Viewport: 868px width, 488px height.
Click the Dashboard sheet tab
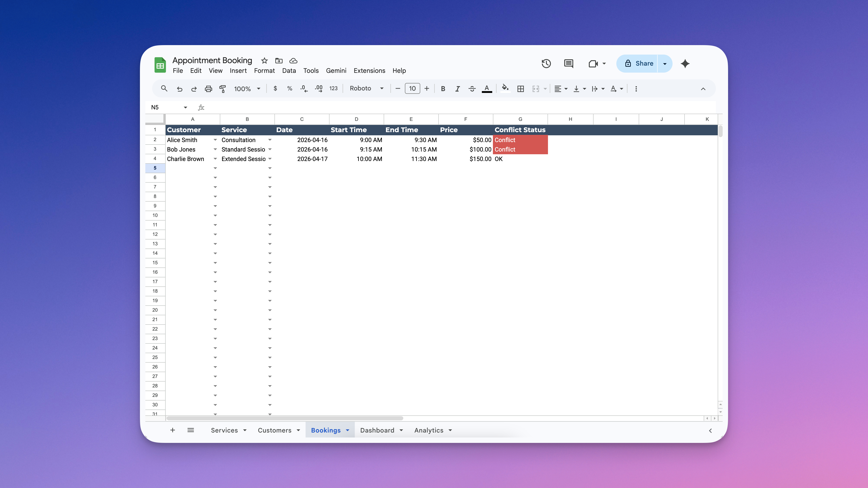coord(377,430)
